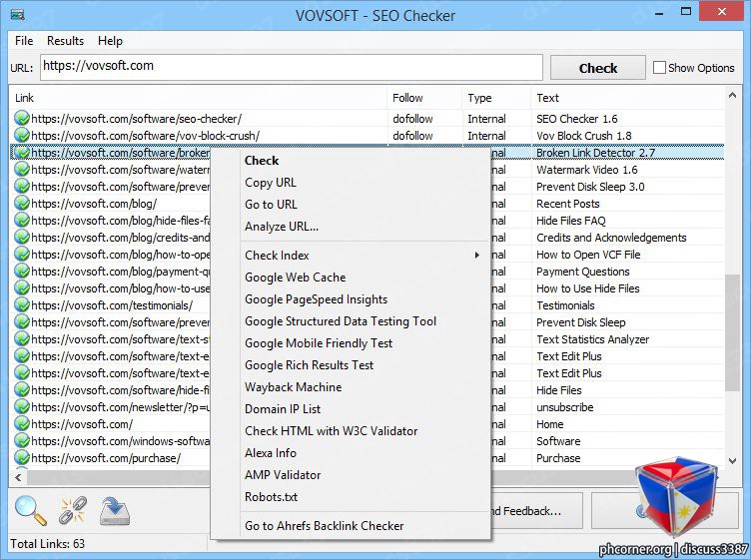751x560 pixels.
Task: Choose Go to Ahrefs Backlink Checker
Action: point(325,525)
